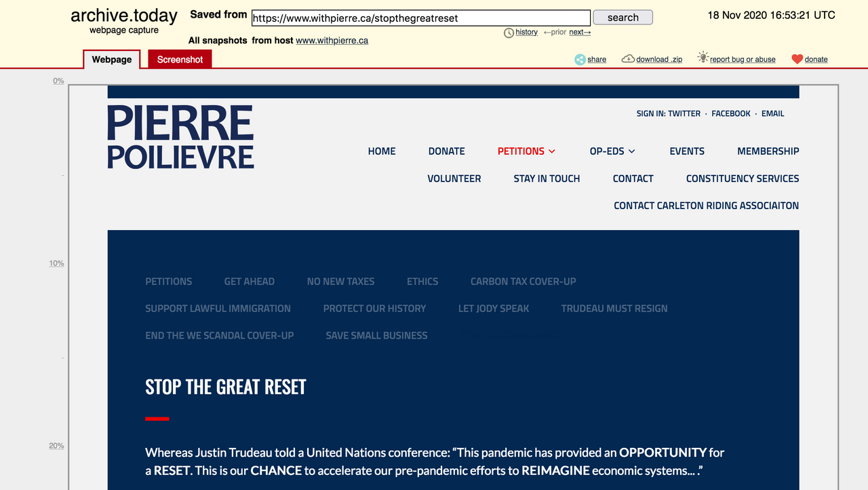868x490 pixels.
Task: Click the history clock icon
Action: (509, 33)
